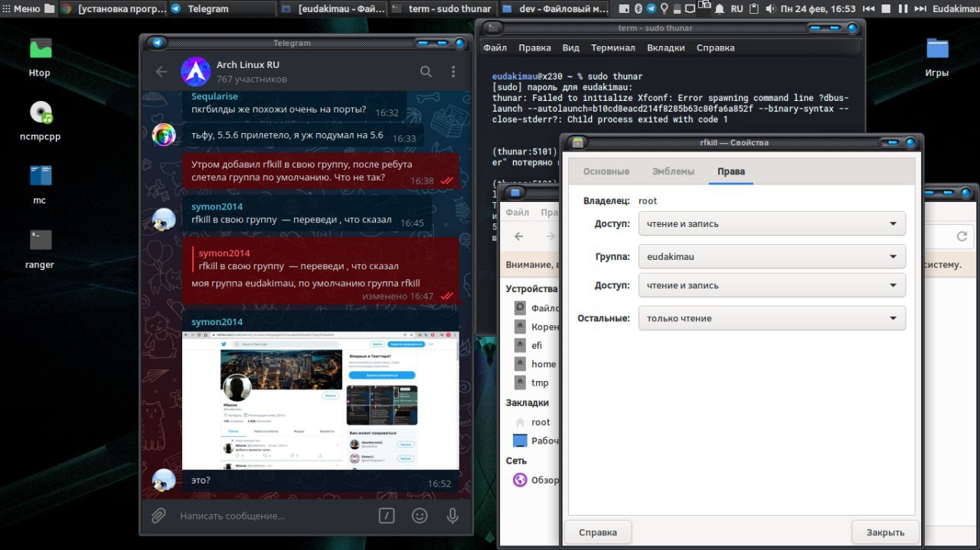Open mc desktop shortcut
The image size is (980, 550).
40,185
